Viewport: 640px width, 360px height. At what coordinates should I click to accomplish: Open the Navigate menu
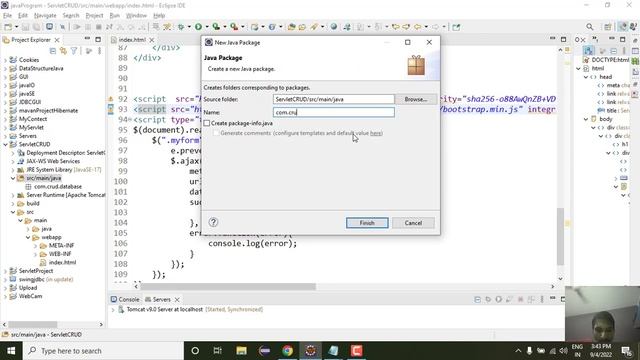[45, 16]
